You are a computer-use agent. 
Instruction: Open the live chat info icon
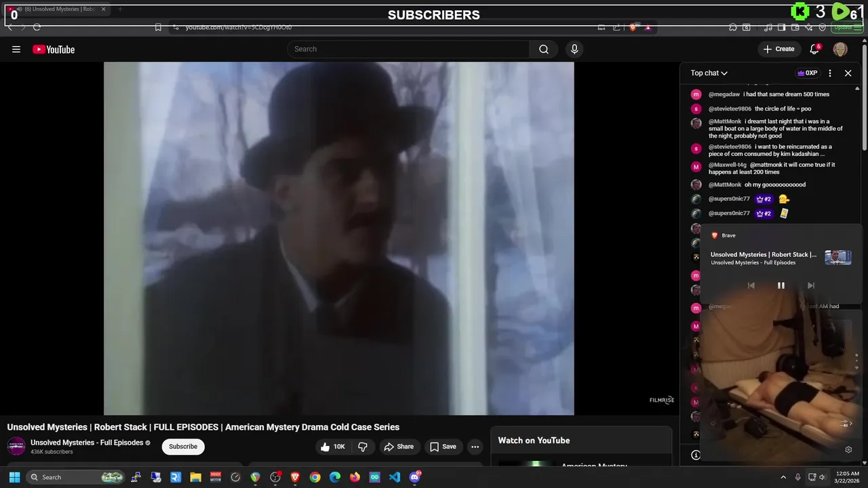tap(695, 455)
